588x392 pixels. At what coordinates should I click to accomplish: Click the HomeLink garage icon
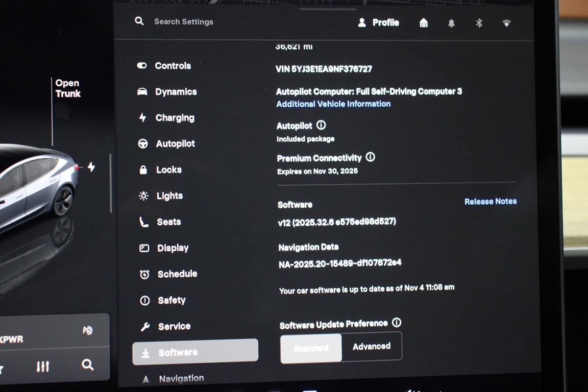[424, 23]
